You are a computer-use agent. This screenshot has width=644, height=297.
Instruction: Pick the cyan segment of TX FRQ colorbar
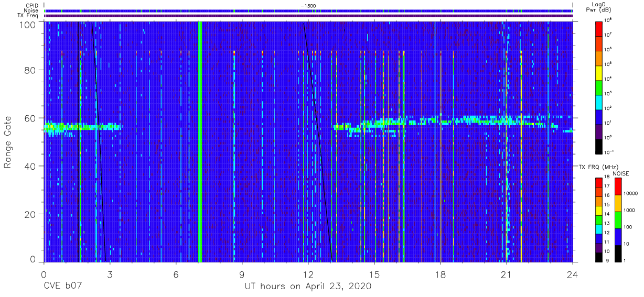pos(599,228)
